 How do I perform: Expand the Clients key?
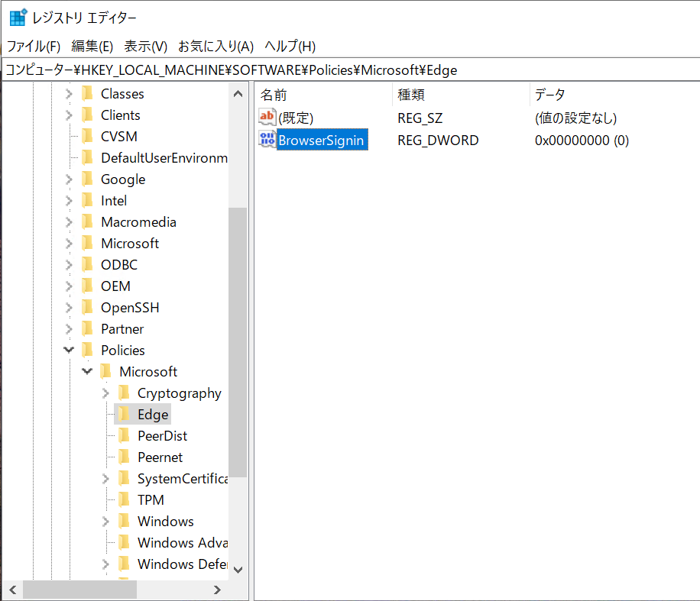coord(69,115)
